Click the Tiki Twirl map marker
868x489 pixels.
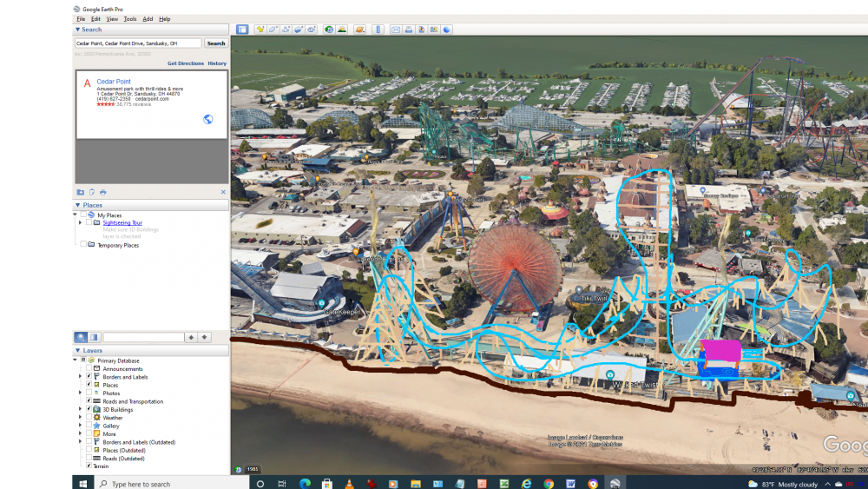(579, 290)
